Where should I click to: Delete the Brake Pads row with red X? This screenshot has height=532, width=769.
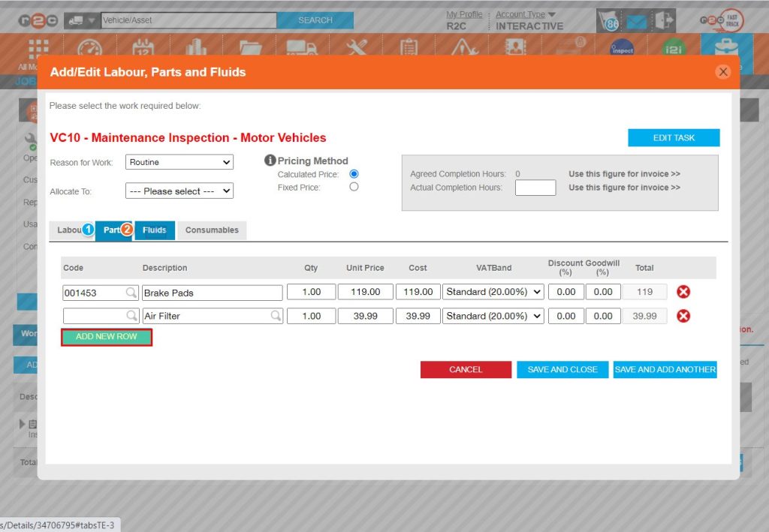coord(683,291)
